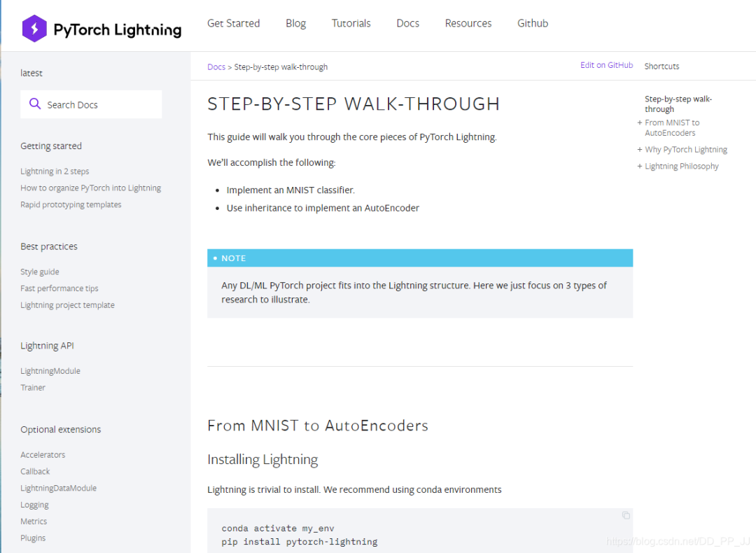Viewport: 756px width, 553px height.
Task: Open the Accelerators extension page
Action: [43, 454]
